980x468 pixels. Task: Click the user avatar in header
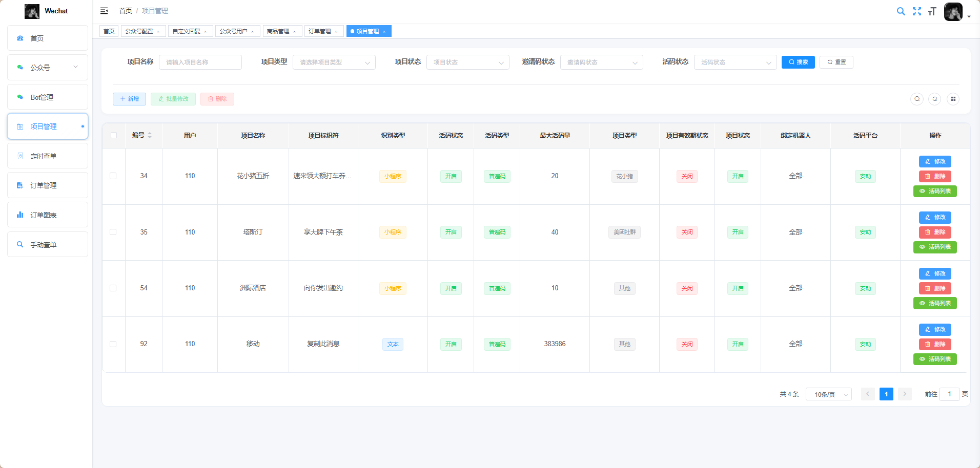[x=953, y=11]
